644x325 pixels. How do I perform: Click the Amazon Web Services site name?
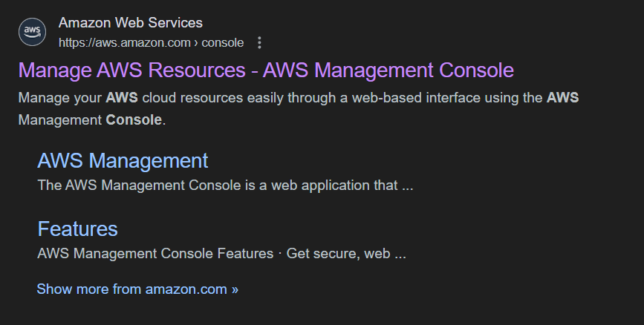tap(131, 23)
